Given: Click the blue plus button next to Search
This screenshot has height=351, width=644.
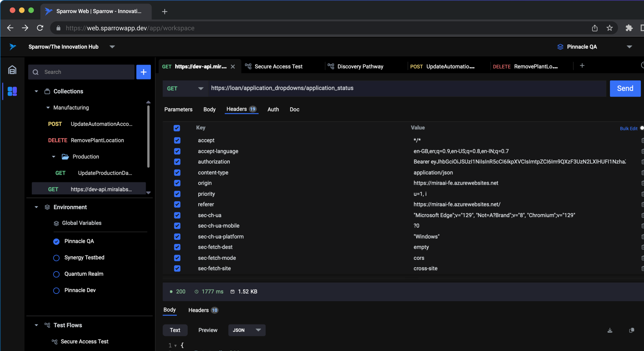Looking at the screenshot, I should pos(144,72).
